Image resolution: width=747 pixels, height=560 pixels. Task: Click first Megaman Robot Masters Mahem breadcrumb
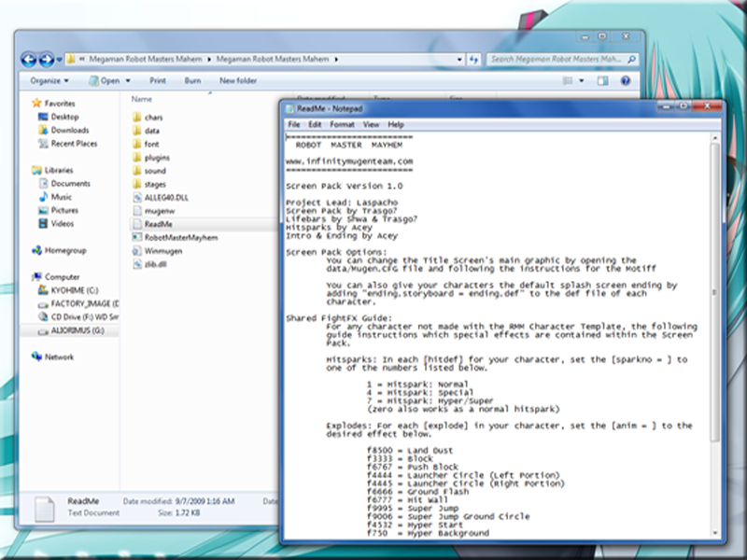[146, 60]
